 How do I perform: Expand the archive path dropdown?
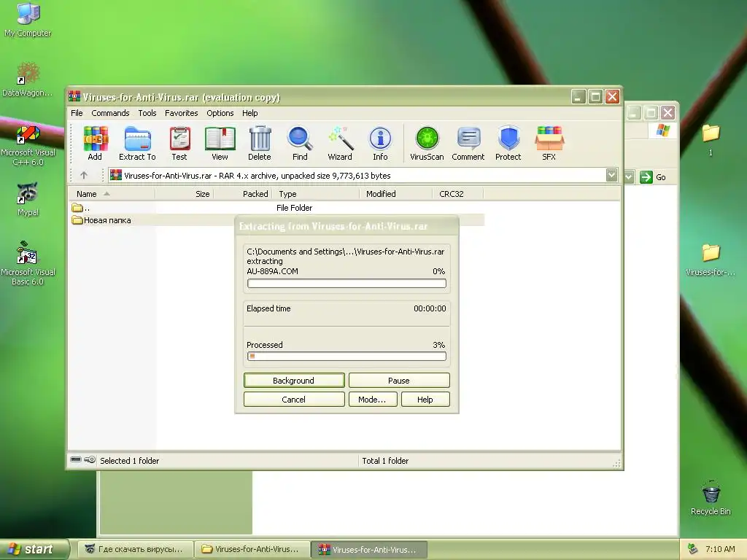[612, 175]
